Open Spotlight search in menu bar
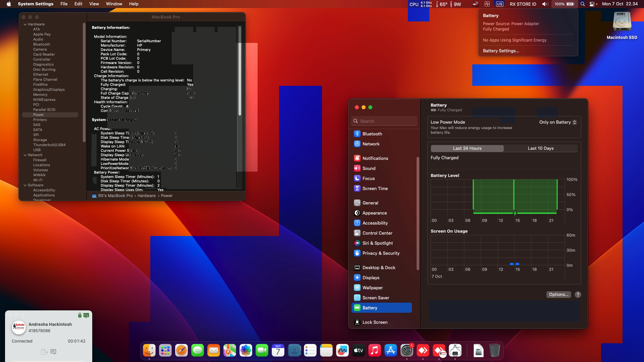644x362 pixels. [583, 4]
